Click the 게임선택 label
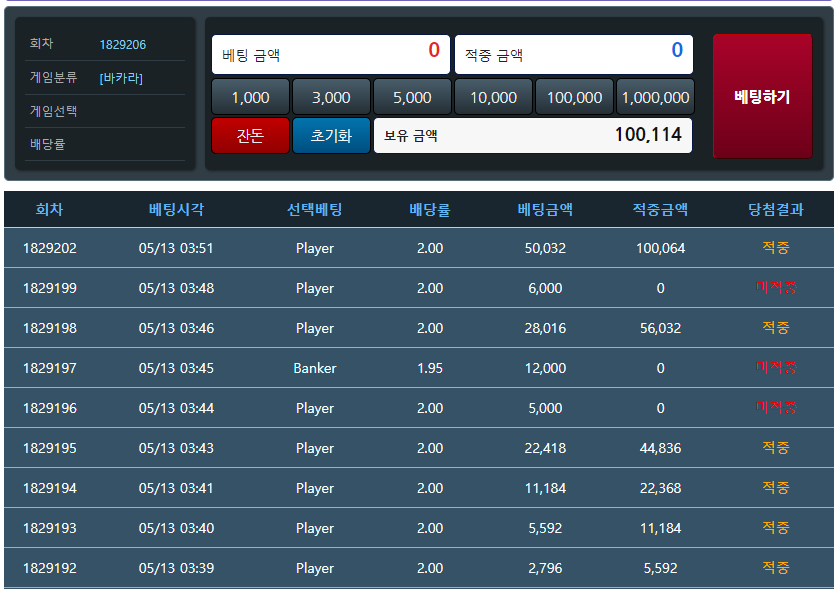Viewport: 835px width, 589px height. (54, 111)
